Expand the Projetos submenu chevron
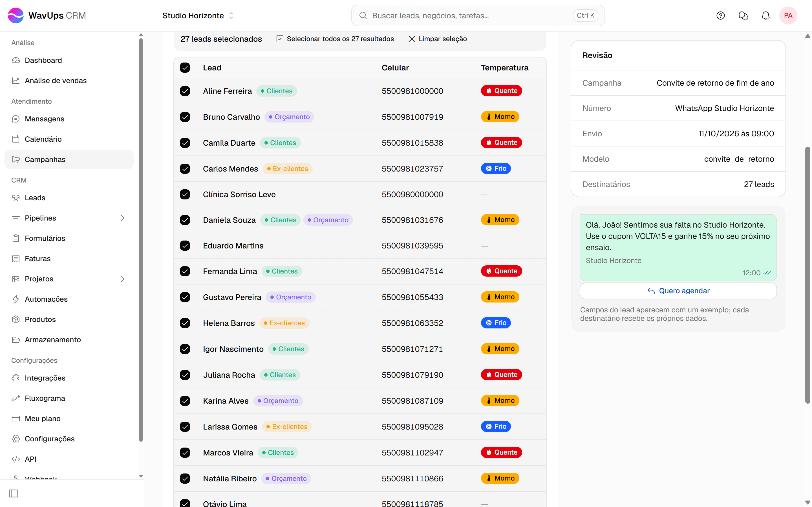This screenshot has height=507, width=812. click(x=122, y=279)
